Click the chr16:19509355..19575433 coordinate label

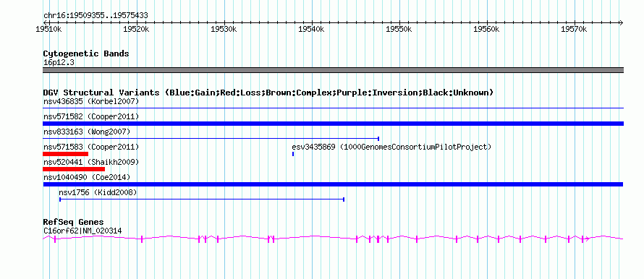96,16
